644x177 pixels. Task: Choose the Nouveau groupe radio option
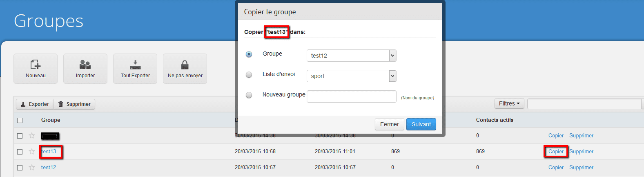pos(249,95)
